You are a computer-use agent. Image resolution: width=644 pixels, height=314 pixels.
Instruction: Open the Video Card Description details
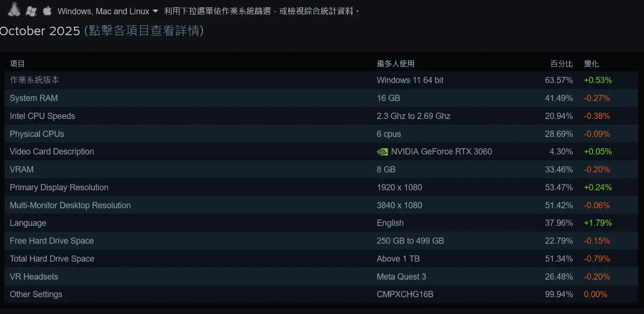[x=52, y=152]
